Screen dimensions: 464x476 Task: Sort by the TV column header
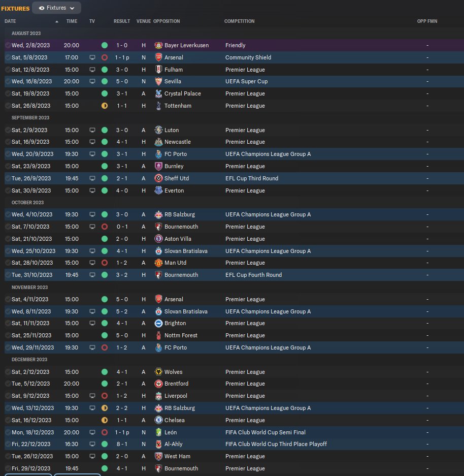point(92,21)
